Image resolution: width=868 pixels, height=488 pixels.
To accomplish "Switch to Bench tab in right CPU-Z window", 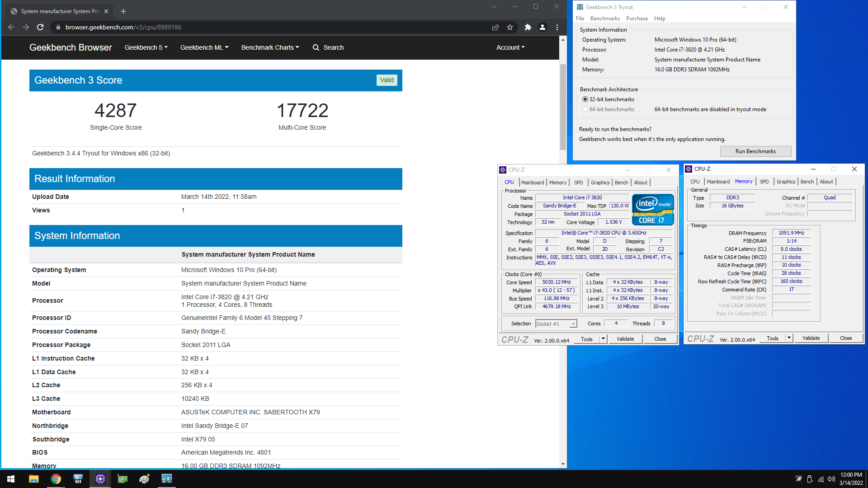I will (x=807, y=182).
